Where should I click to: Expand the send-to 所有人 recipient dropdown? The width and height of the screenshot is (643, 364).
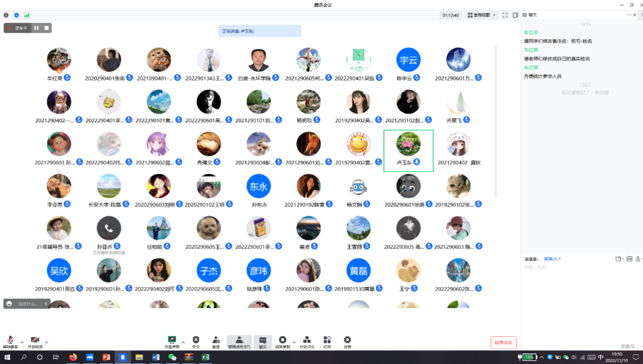coord(552,259)
